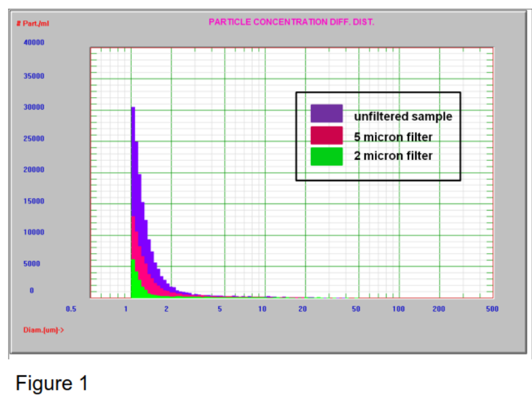
Task: Click the green 2 micron filter swatch
Action: pyautogui.click(x=327, y=156)
